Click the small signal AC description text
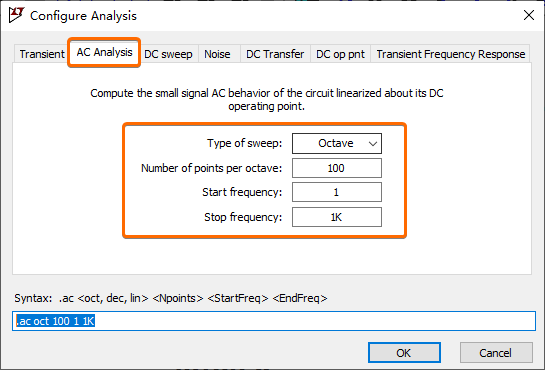The height and width of the screenshot is (370, 545). click(267, 99)
